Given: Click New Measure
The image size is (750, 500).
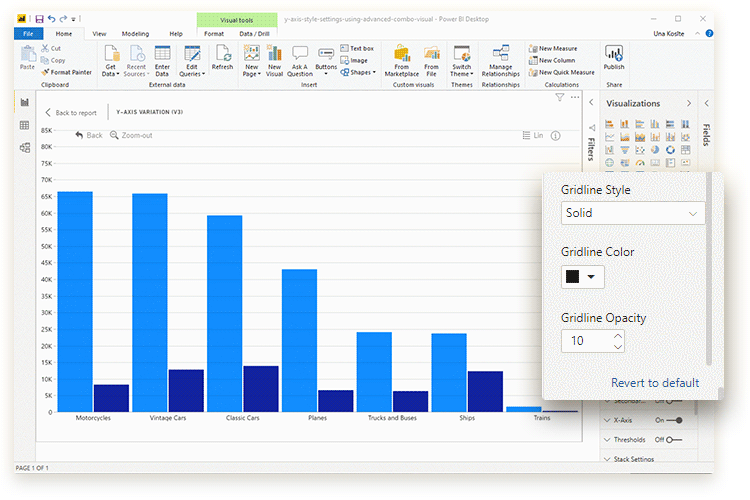Looking at the screenshot, I should [x=553, y=48].
